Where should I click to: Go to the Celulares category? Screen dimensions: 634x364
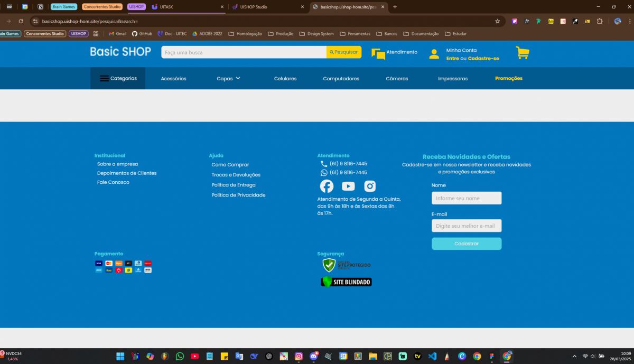285,79
